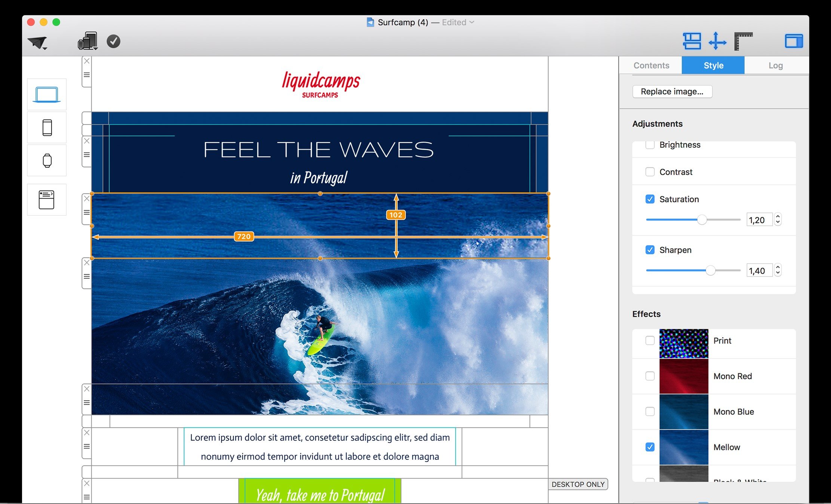This screenshot has height=504, width=831.
Task: Toggle the sidebar panel icon
Action: [x=794, y=41]
